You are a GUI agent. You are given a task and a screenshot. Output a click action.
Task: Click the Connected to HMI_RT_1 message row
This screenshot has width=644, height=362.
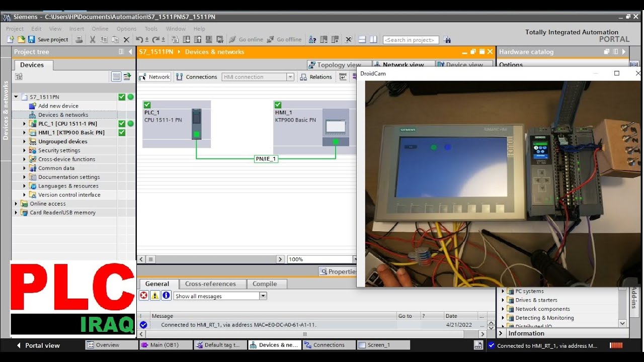coord(312,325)
